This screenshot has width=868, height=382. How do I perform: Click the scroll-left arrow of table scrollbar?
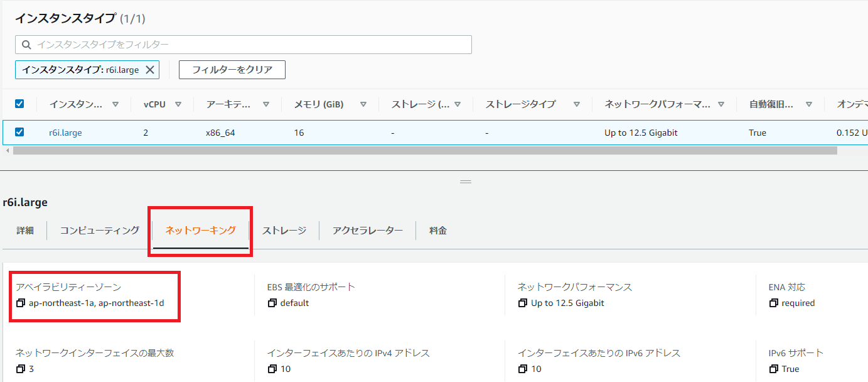7,151
